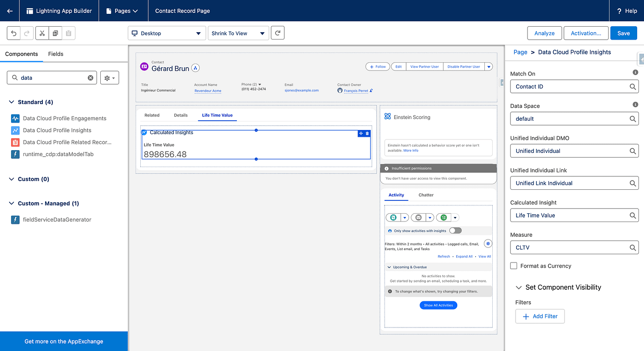Open the Desktop form factor dropdown
Viewport: 644px width, 351px height.
tap(167, 33)
